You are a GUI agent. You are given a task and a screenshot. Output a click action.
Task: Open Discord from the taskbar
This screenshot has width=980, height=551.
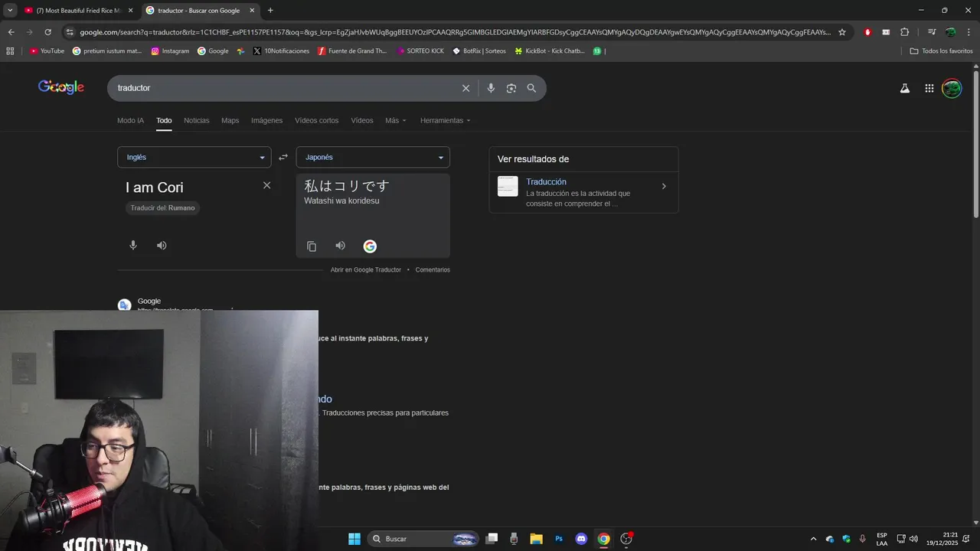[x=581, y=539]
